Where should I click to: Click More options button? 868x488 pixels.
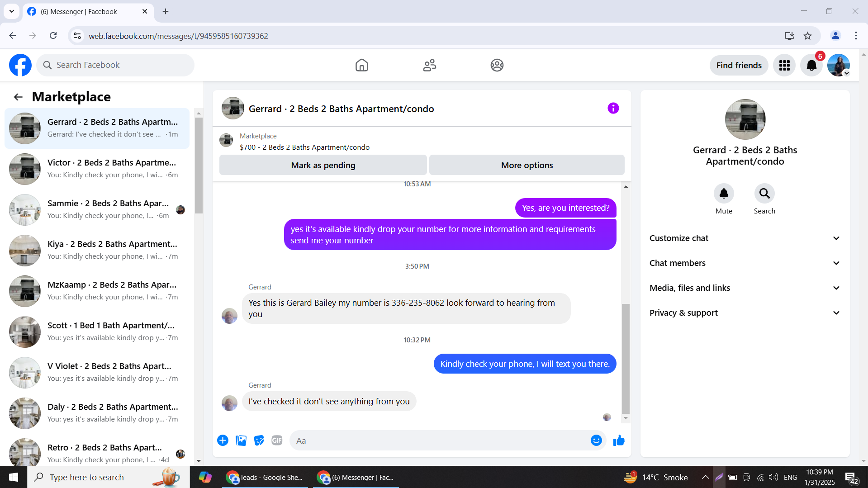527,165
